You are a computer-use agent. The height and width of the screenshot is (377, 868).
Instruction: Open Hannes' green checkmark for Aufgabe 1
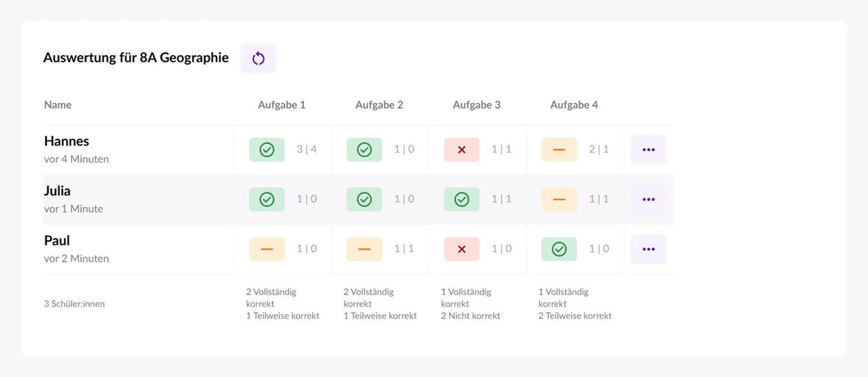[267, 150]
